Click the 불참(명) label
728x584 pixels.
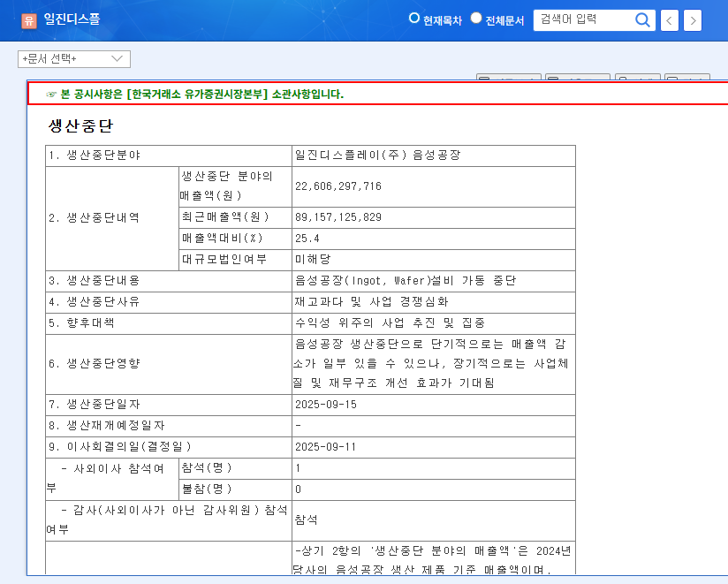[x=207, y=489]
